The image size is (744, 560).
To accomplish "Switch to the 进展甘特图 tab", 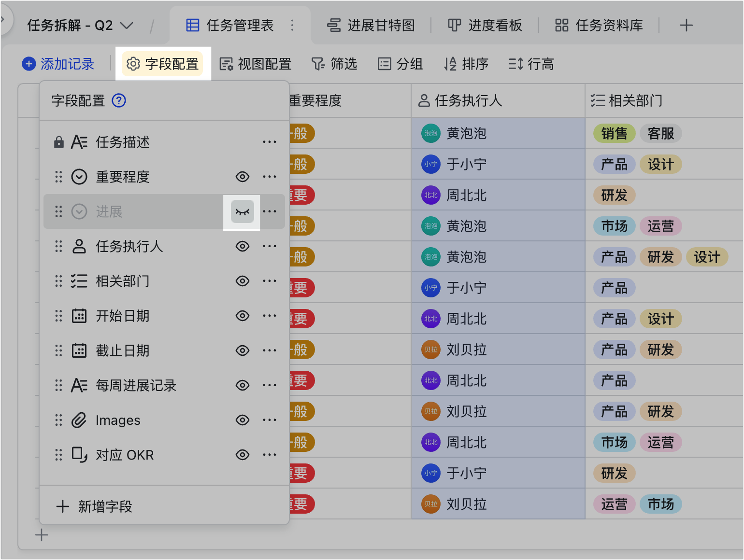I will tap(371, 25).
